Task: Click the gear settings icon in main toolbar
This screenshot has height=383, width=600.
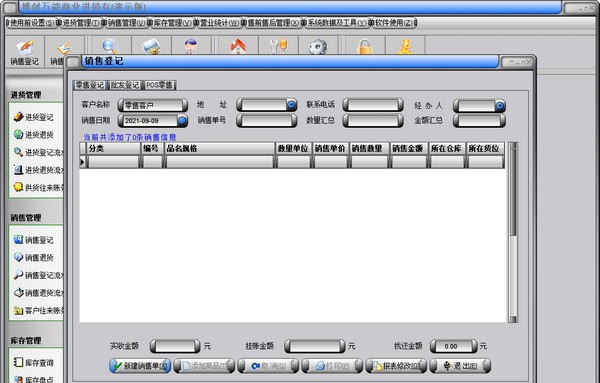Action: tap(318, 46)
